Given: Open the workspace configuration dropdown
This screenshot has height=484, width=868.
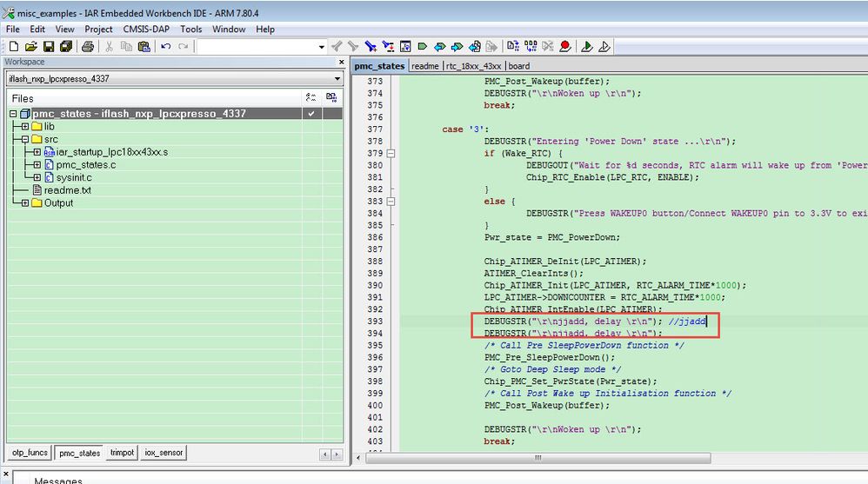Looking at the screenshot, I should [x=337, y=78].
